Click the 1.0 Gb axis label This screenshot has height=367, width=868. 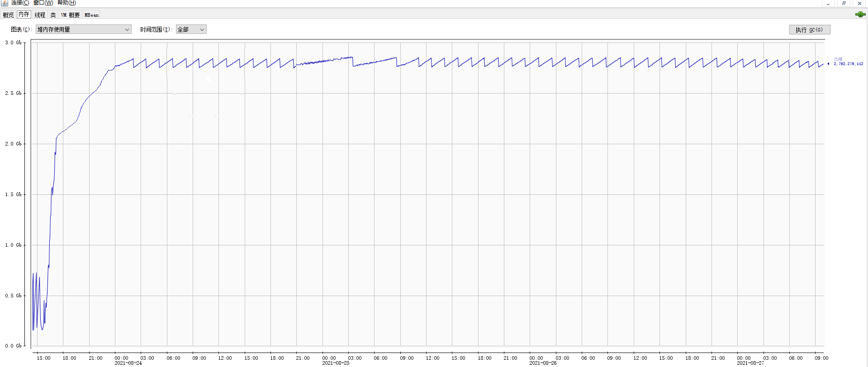(13, 245)
